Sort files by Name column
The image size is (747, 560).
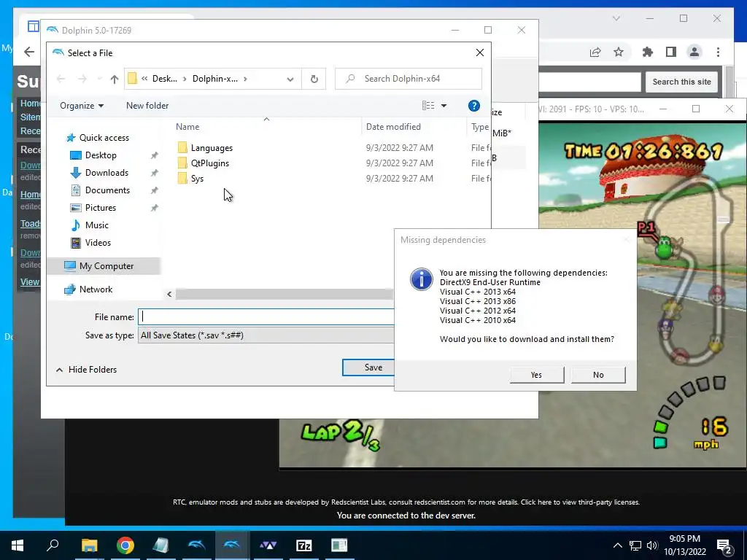coord(187,127)
